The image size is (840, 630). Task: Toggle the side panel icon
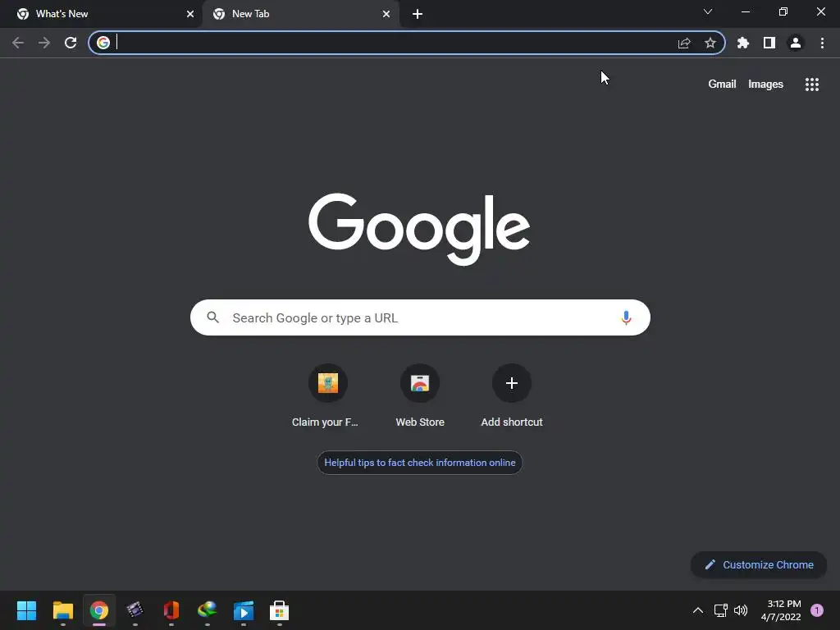coord(769,43)
